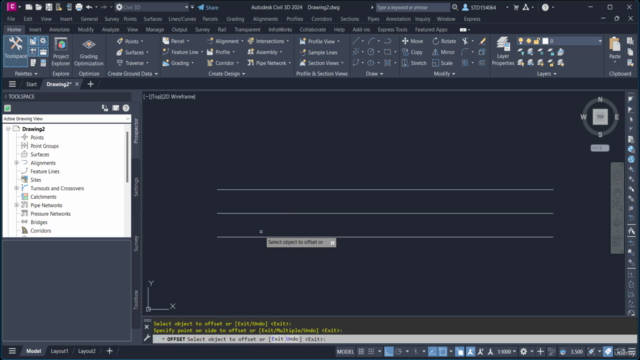The width and height of the screenshot is (640, 360).
Task: Activate the Scale tool
Action: click(442, 63)
